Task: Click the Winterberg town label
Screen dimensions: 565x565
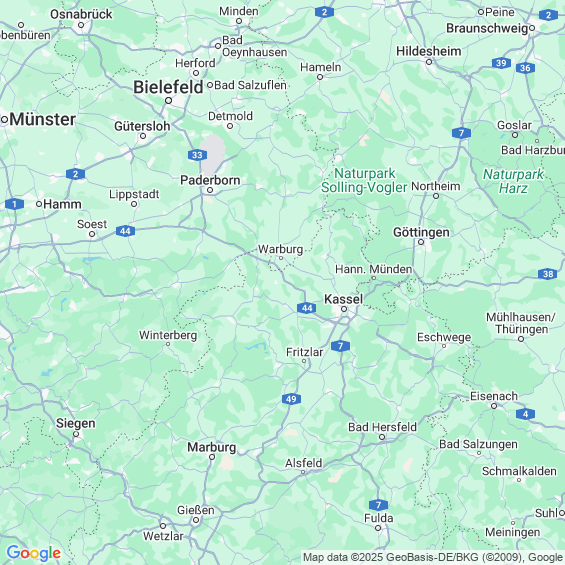Action: click(168, 335)
